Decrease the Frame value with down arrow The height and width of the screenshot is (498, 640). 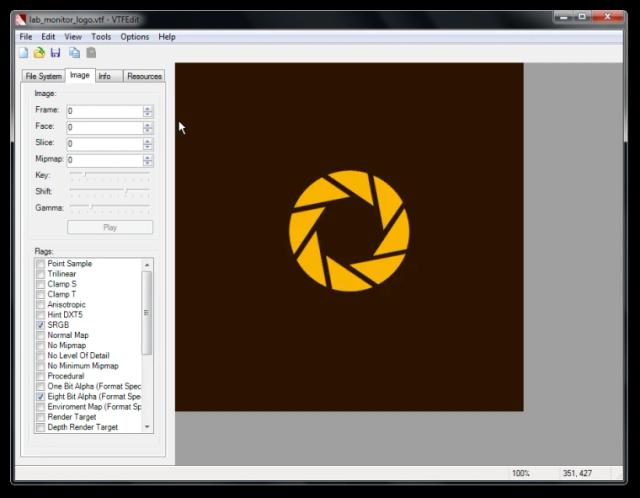(x=148, y=114)
